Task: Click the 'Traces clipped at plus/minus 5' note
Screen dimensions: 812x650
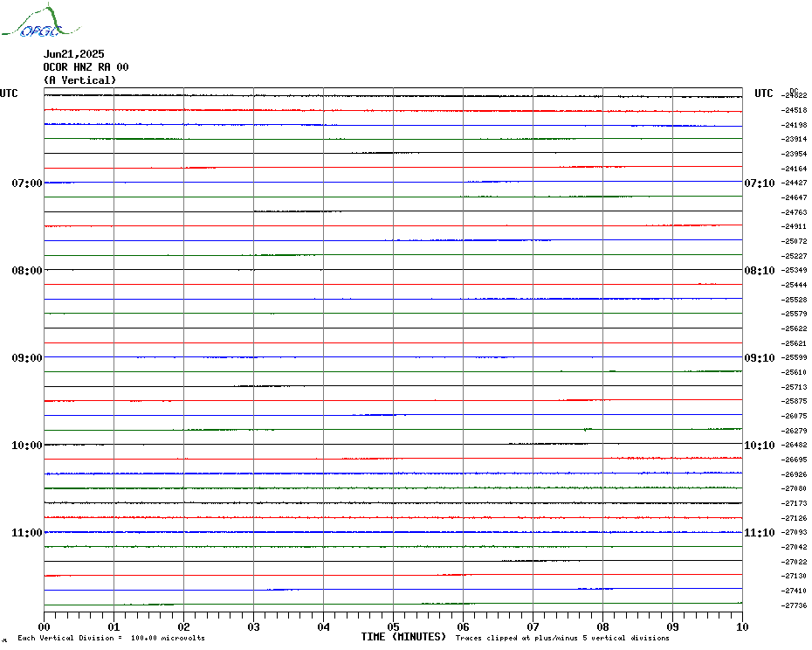Action: (562, 638)
